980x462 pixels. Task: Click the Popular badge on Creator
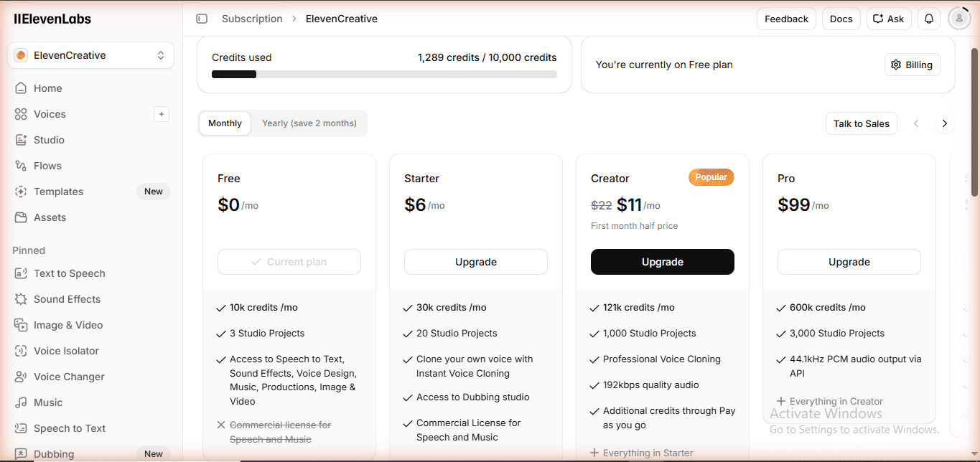711,177
